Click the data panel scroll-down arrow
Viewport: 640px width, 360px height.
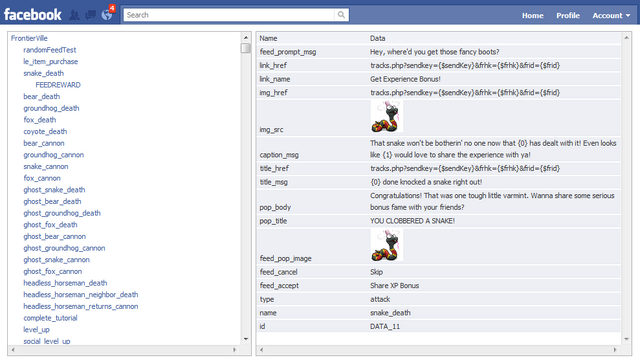[x=627, y=339]
